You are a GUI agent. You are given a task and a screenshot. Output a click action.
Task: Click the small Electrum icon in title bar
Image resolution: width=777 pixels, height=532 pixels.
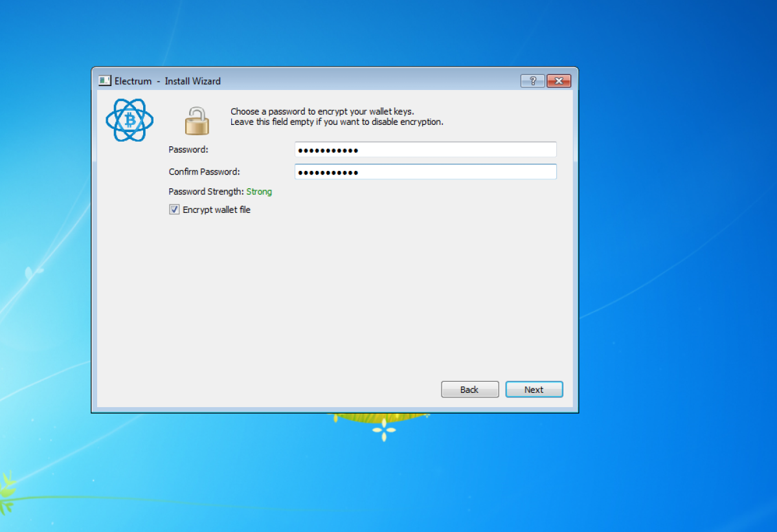(104, 81)
